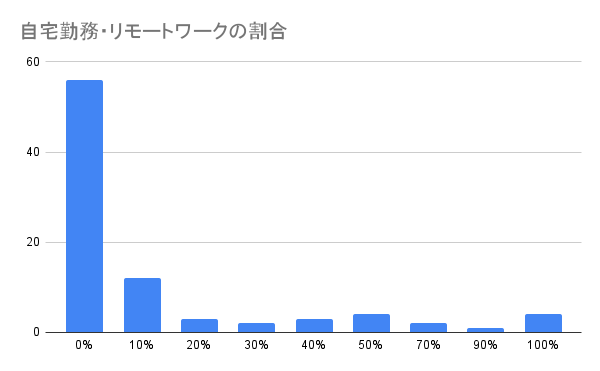Viewport: 600px width, 371px height.
Task: Click the 40% bar
Action: (x=314, y=325)
